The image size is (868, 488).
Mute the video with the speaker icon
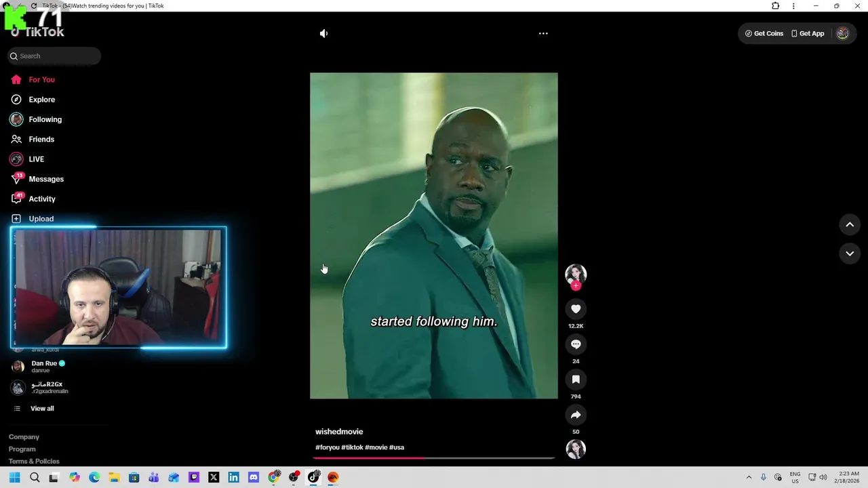coord(323,33)
